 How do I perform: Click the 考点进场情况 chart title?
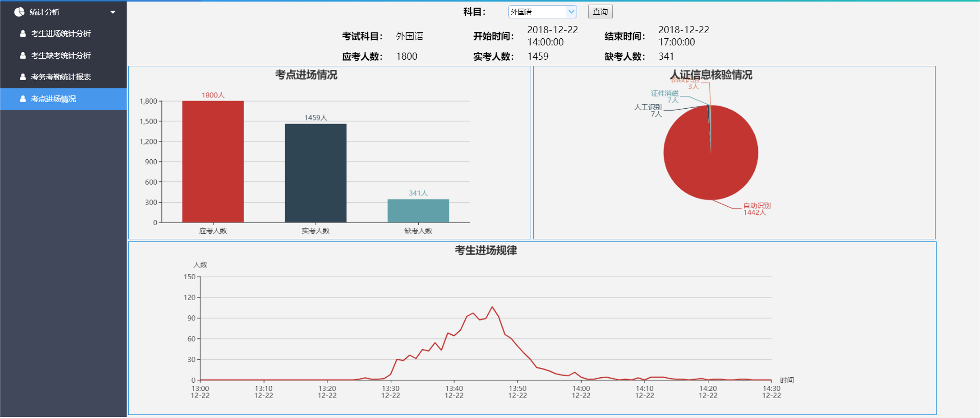(x=306, y=75)
